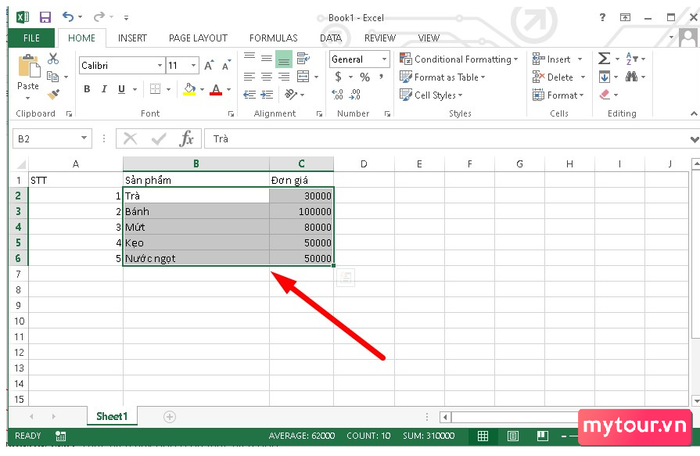700x456 pixels.
Task: Click the Decrease Decimal icon
Action: [x=355, y=94]
